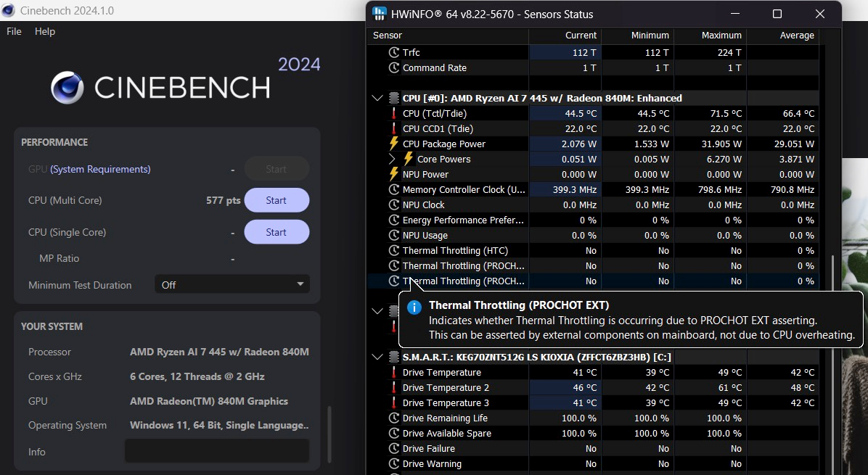Screen dimensions: 868x475
Task: Click the Cinebench title bar app icon
Action: coord(8,10)
